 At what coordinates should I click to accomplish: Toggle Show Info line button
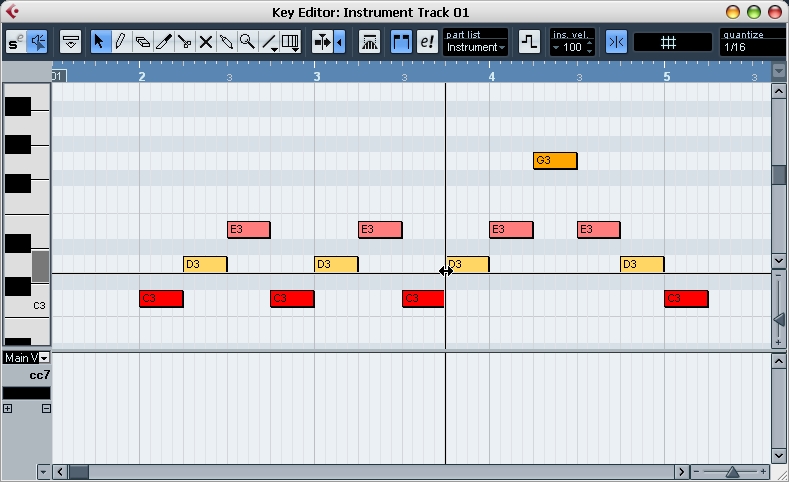70,42
